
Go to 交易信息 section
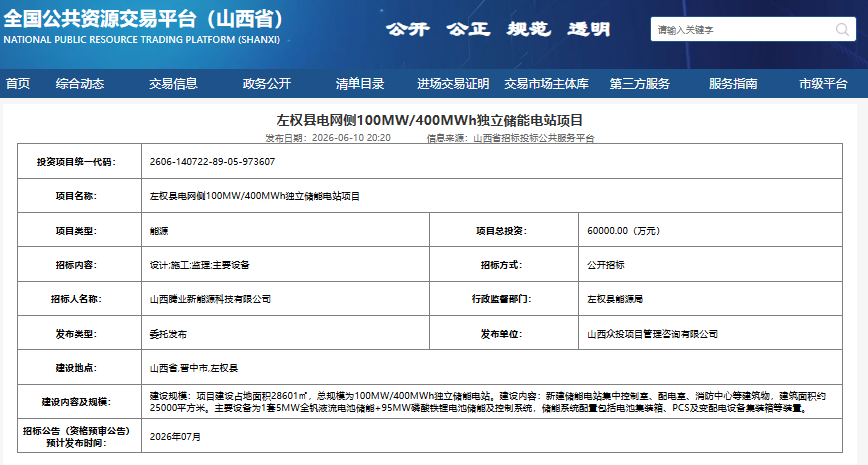click(x=173, y=84)
